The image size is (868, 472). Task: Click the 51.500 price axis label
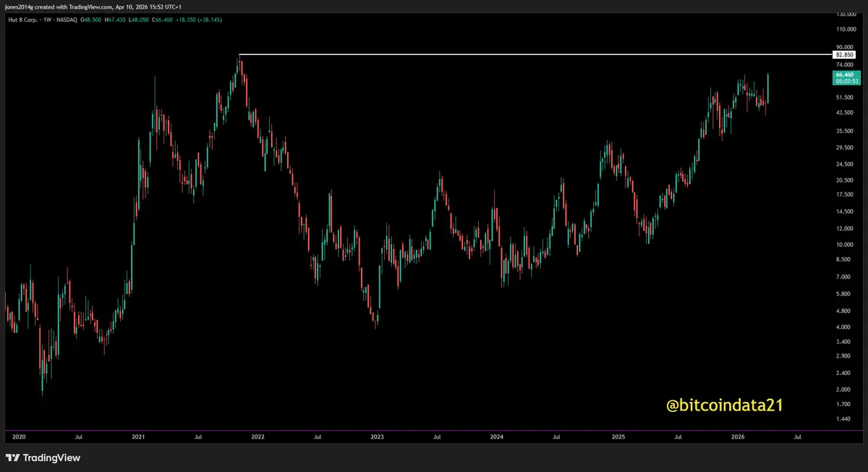click(846, 97)
